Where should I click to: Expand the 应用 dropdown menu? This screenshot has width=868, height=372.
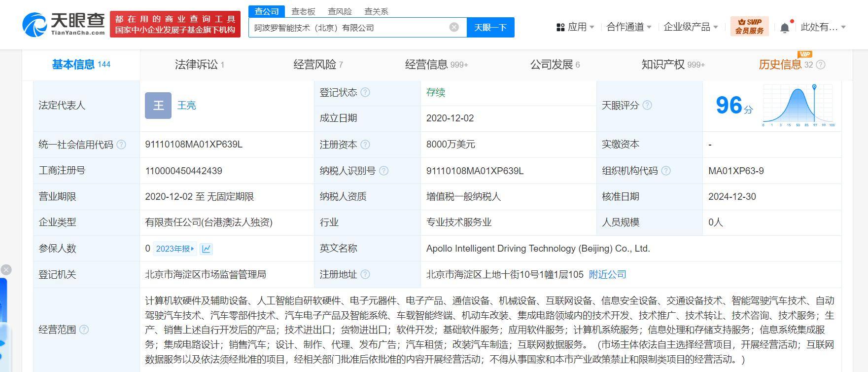click(575, 27)
